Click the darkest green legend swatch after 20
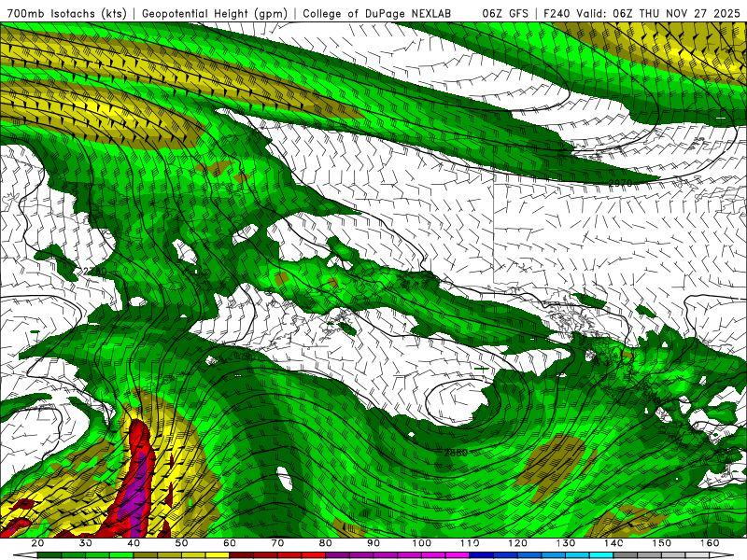The height and width of the screenshot is (560, 747). [x=49, y=555]
